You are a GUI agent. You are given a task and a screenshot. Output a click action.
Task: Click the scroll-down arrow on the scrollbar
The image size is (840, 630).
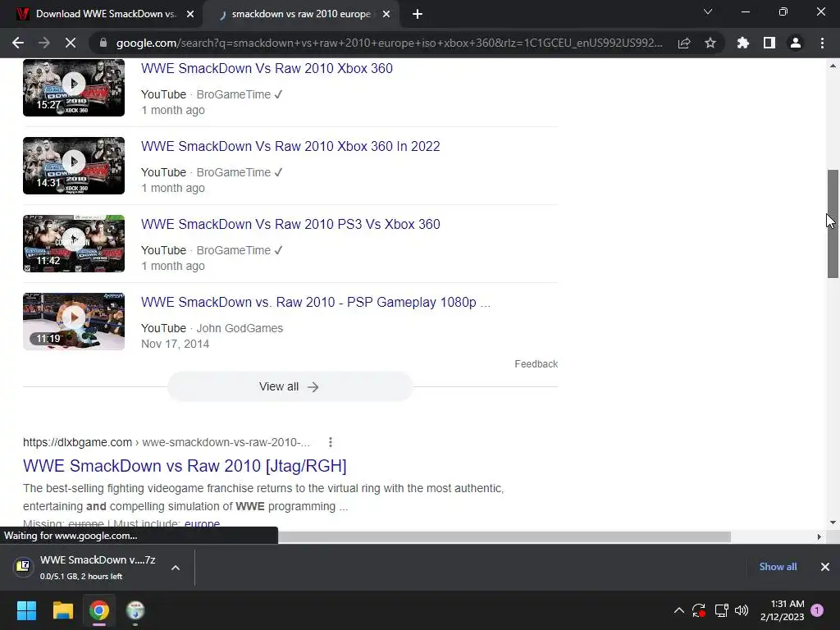[833, 523]
